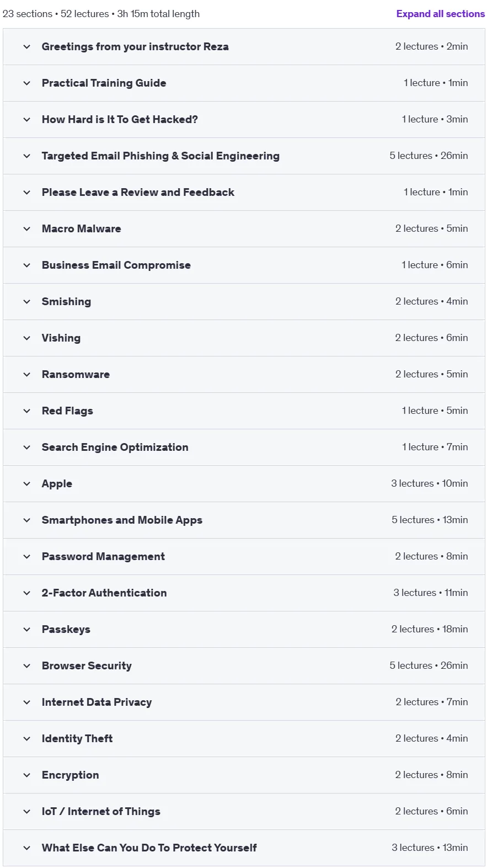
Task: Click Expand all sections link
Action: [440, 14]
